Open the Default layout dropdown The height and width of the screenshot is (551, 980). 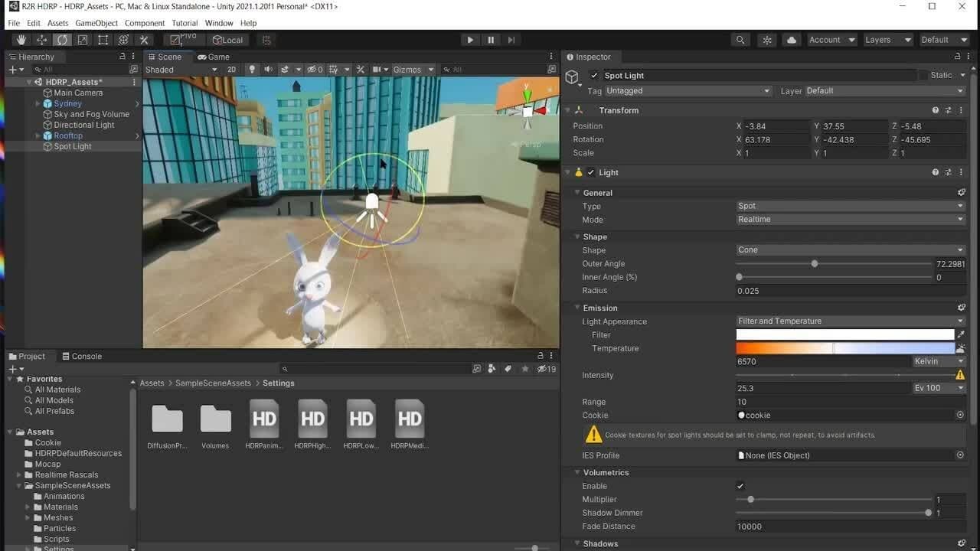click(944, 40)
